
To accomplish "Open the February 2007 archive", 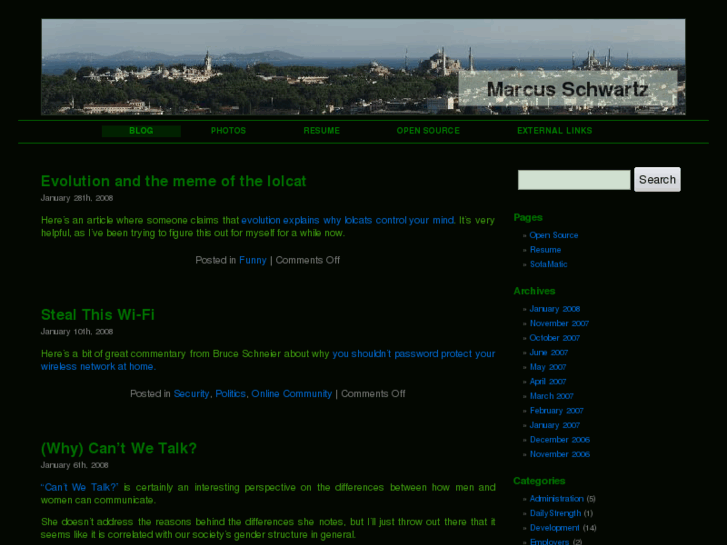I will pos(556,410).
